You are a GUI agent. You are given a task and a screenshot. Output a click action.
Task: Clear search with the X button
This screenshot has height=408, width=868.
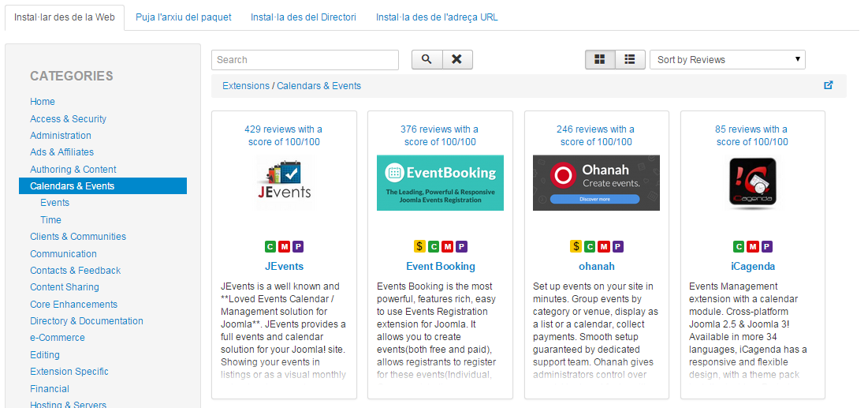click(457, 60)
